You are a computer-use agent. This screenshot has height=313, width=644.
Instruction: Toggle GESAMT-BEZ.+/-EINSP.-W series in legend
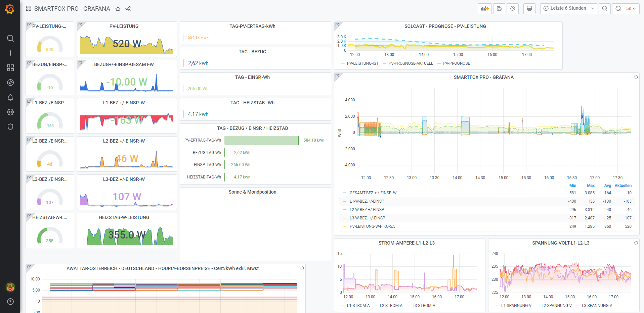coord(373,193)
